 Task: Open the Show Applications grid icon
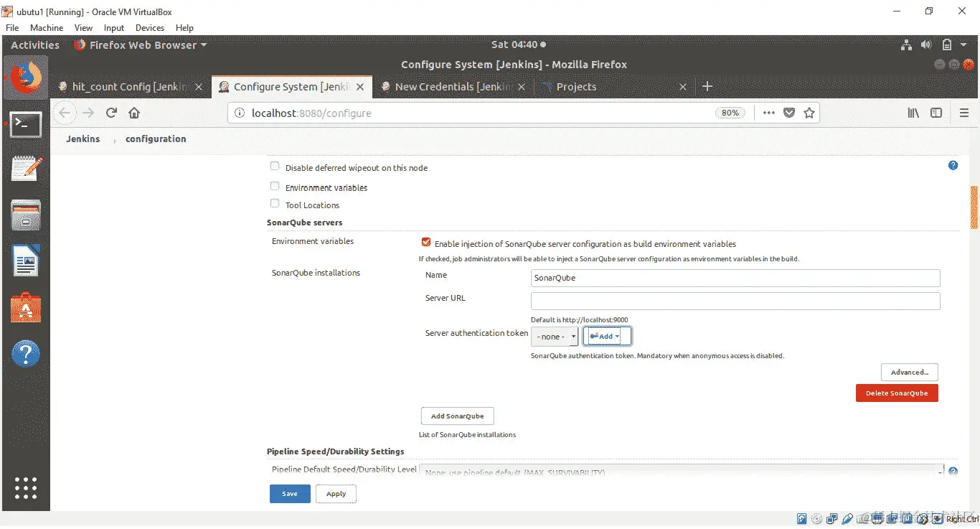click(x=26, y=488)
